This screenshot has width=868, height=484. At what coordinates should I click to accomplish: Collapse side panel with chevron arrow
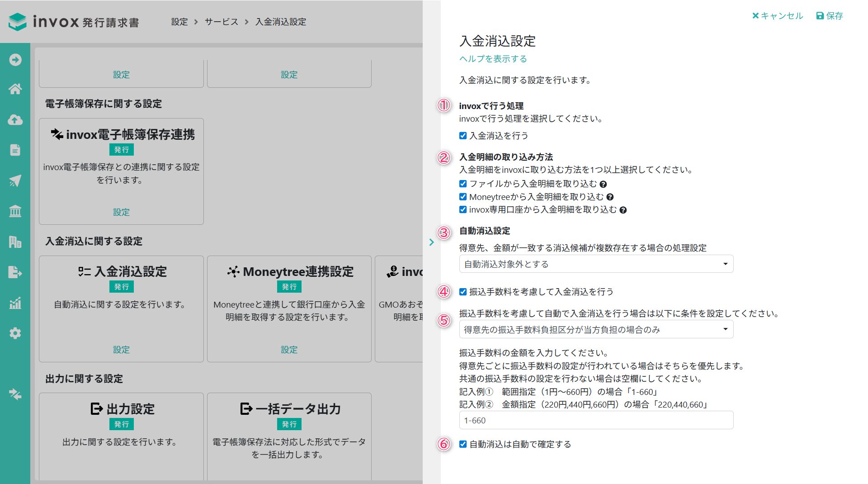[x=431, y=242]
